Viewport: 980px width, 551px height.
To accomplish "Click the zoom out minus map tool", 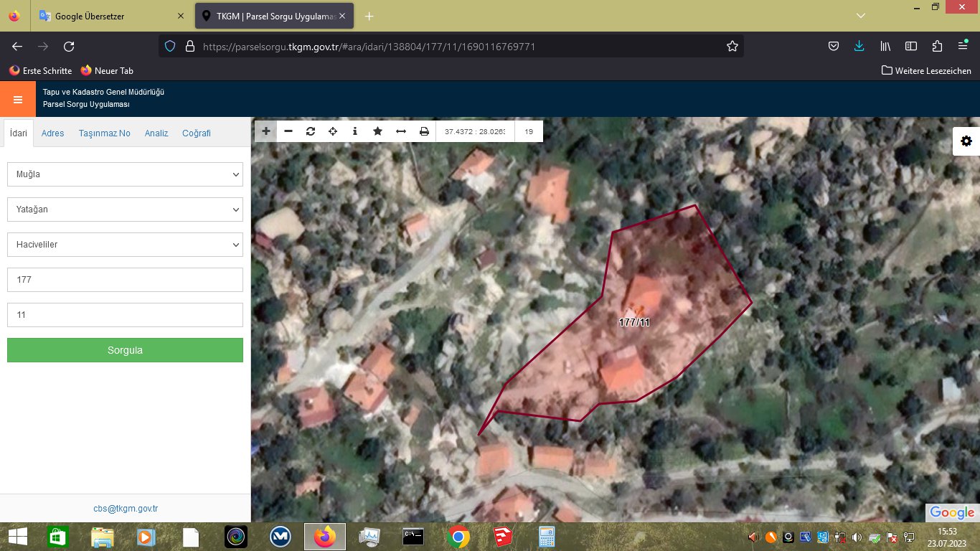I will click(x=288, y=131).
